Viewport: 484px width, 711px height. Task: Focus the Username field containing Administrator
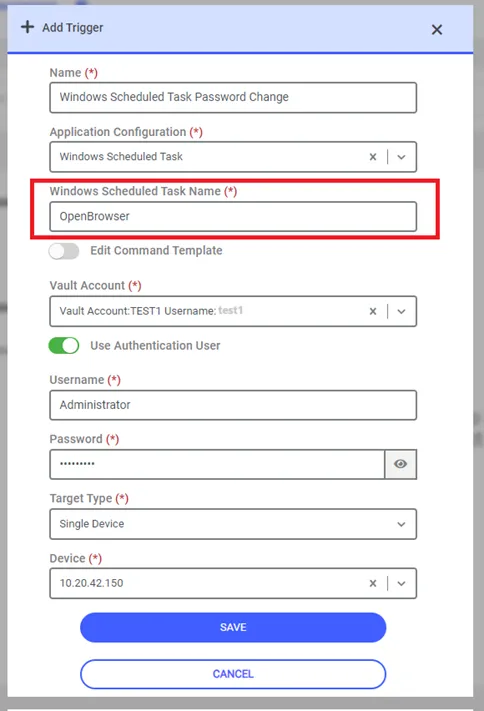(x=233, y=405)
